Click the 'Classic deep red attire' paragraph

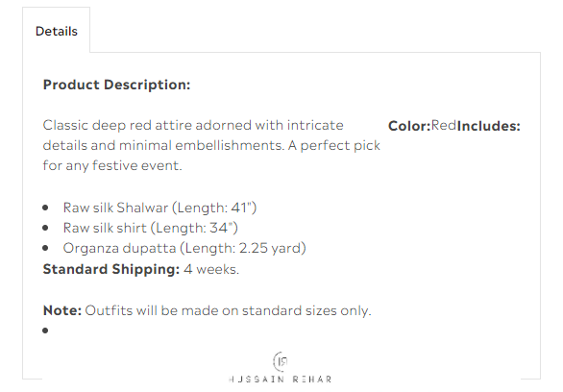point(211,145)
